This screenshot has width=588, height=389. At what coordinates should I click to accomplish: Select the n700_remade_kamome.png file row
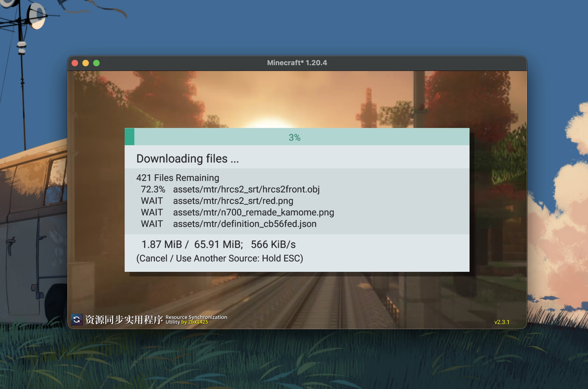coord(253,213)
